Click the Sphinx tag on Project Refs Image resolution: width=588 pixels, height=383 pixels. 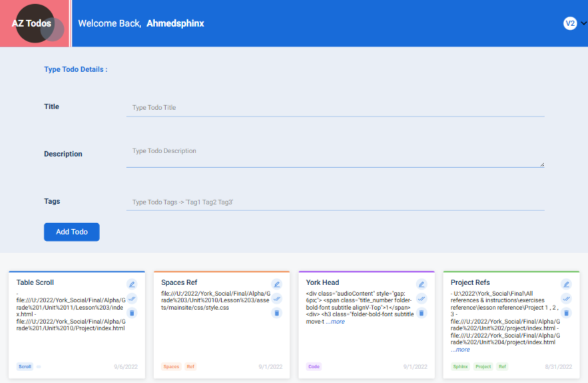460,367
